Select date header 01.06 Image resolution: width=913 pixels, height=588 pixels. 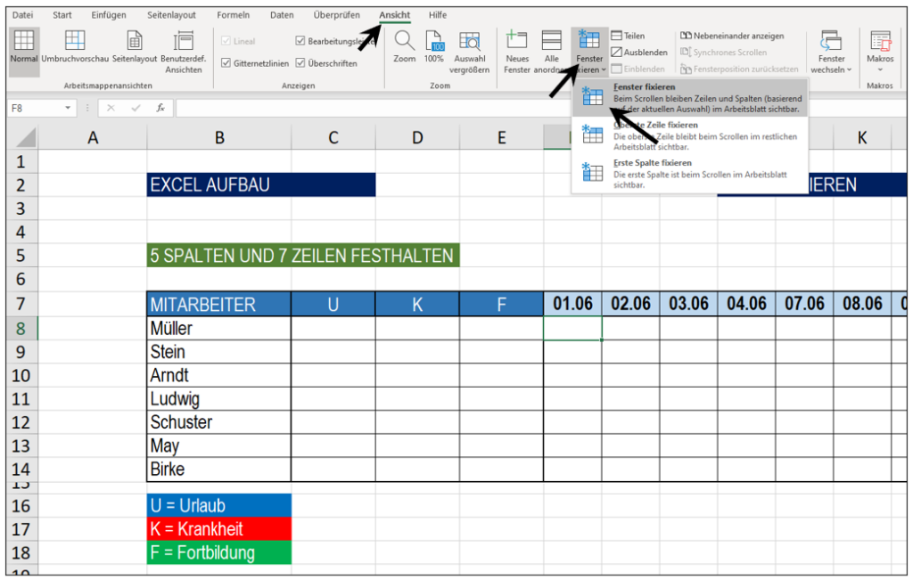[x=572, y=304]
